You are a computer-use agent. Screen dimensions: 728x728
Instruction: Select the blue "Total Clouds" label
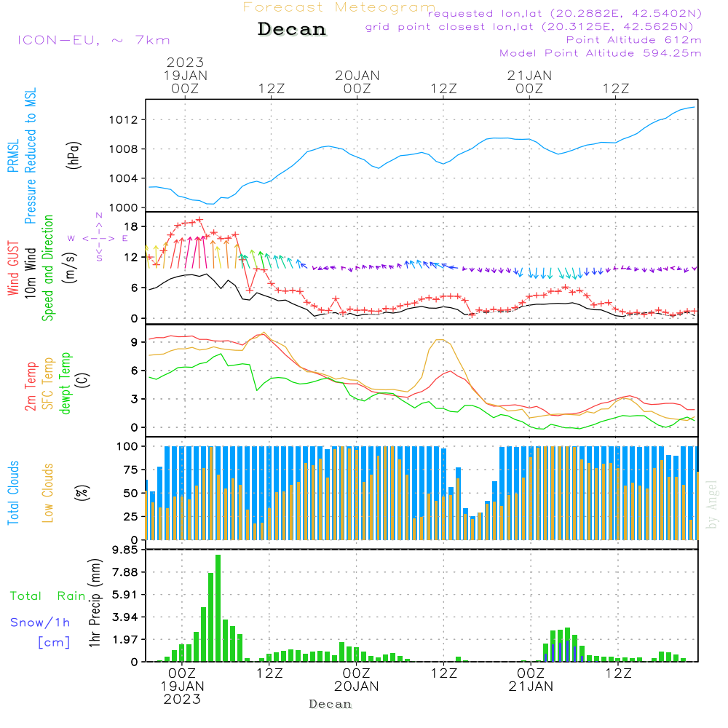13,493
